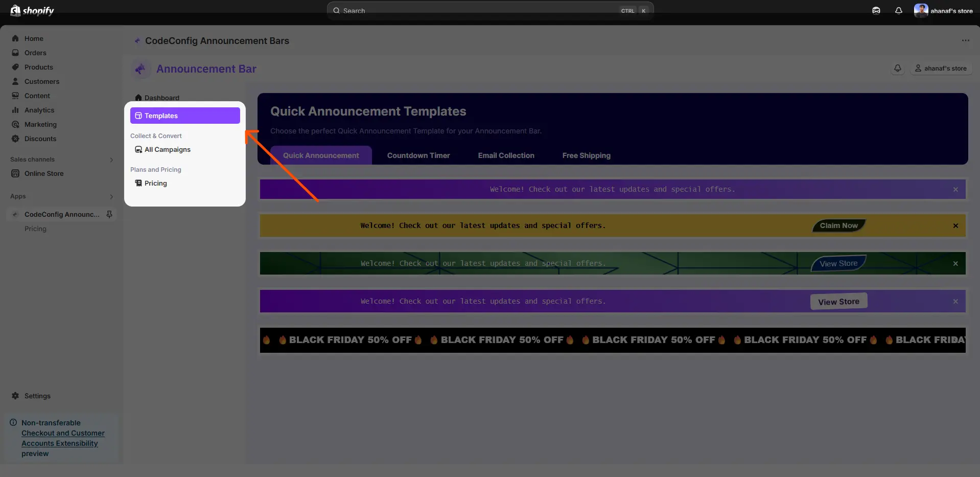Switch to the Free Shipping tab
The width and height of the screenshot is (980, 477).
tap(587, 155)
